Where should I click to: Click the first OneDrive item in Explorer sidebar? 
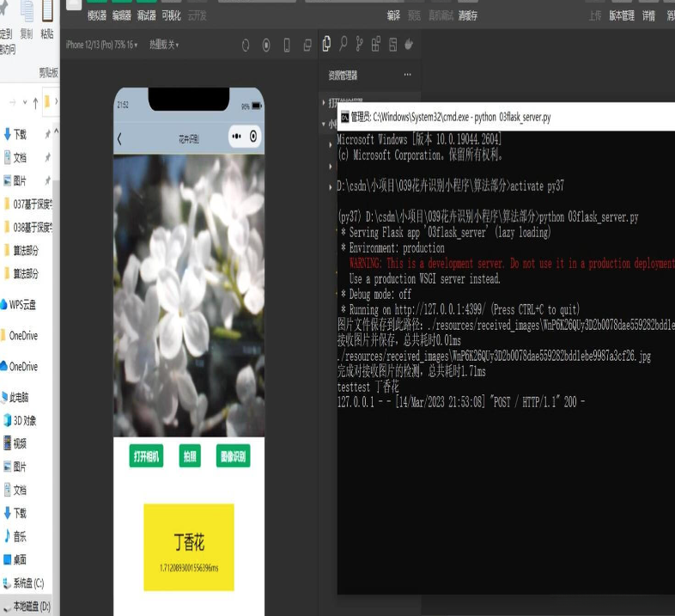pos(20,336)
